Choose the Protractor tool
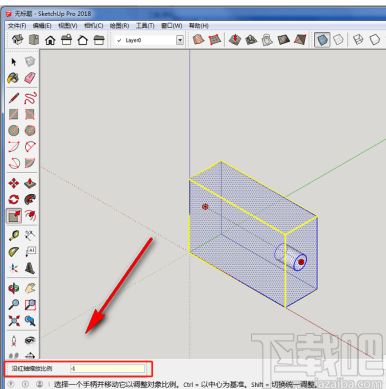 pyautogui.click(x=14, y=252)
